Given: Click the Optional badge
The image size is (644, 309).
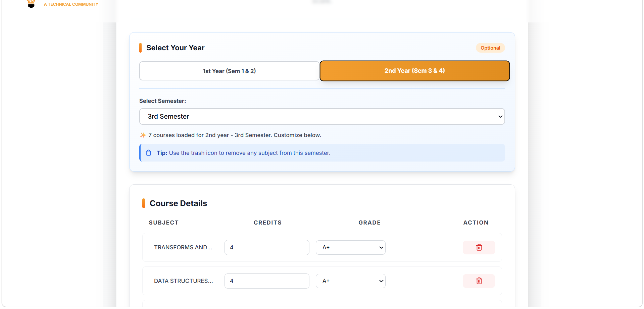Looking at the screenshot, I should pyautogui.click(x=490, y=48).
